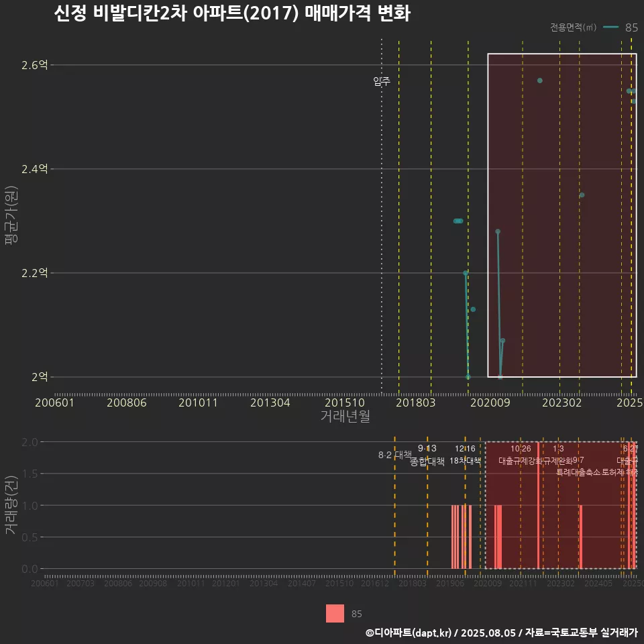This screenshot has width=644, height=644.
Task: Click the 2억 price axis label
Action: click(40, 376)
